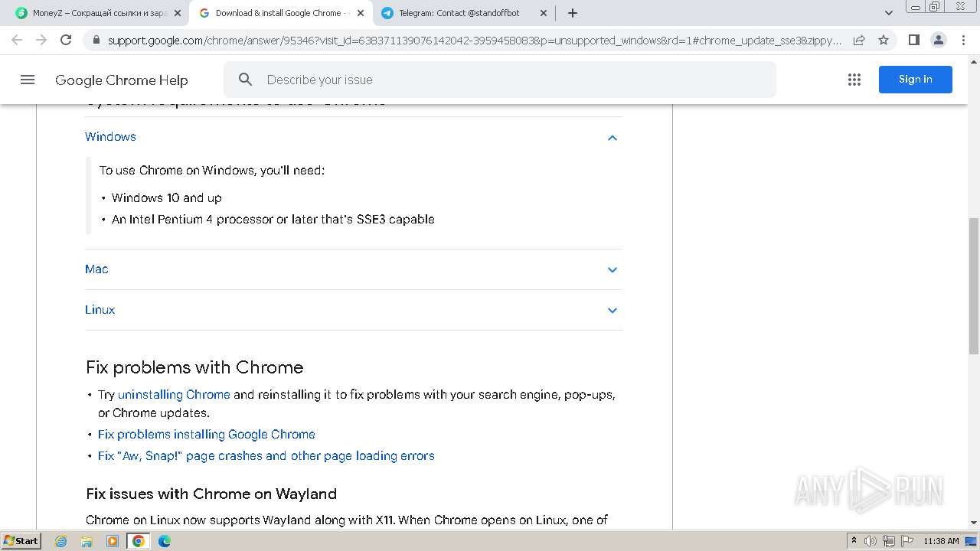Select text "Windows 10 and up"
The height and width of the screenshot is (551, 980).
tap(166, 197)
